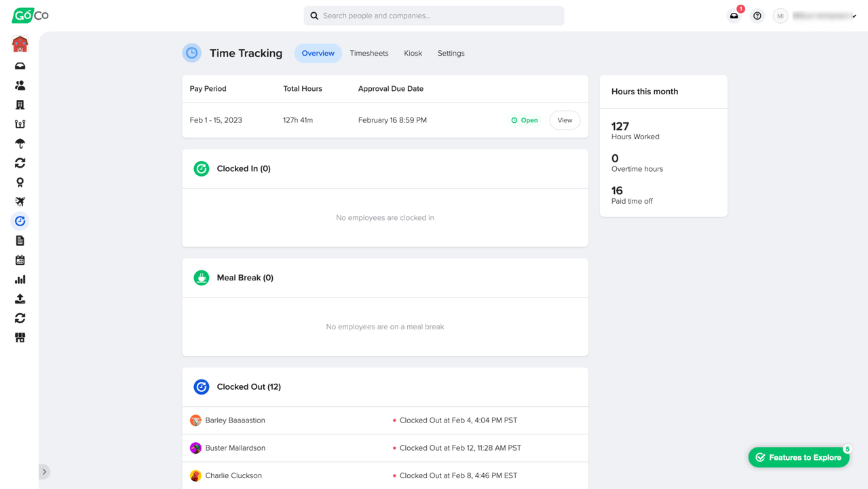Click View for Feb 1 - 15 pay period
868x489 pixels.
(565, 120)
